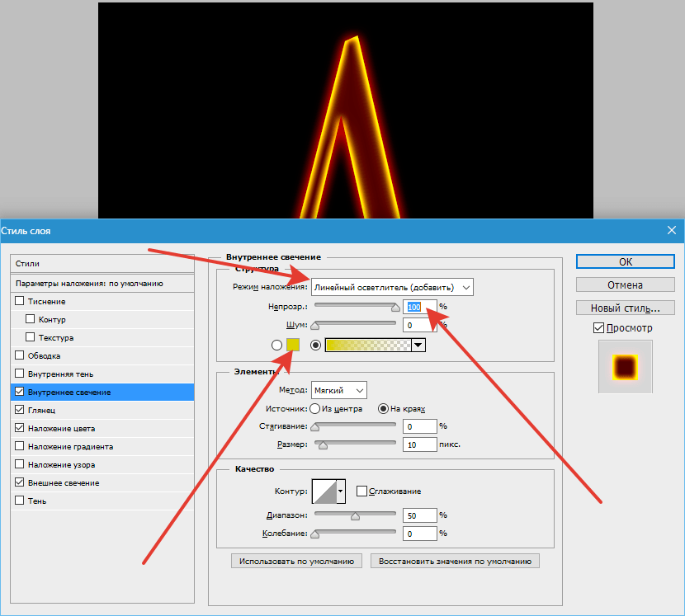Click the Размер size input field
The image size is (685, 616).
tap(420, 444)
